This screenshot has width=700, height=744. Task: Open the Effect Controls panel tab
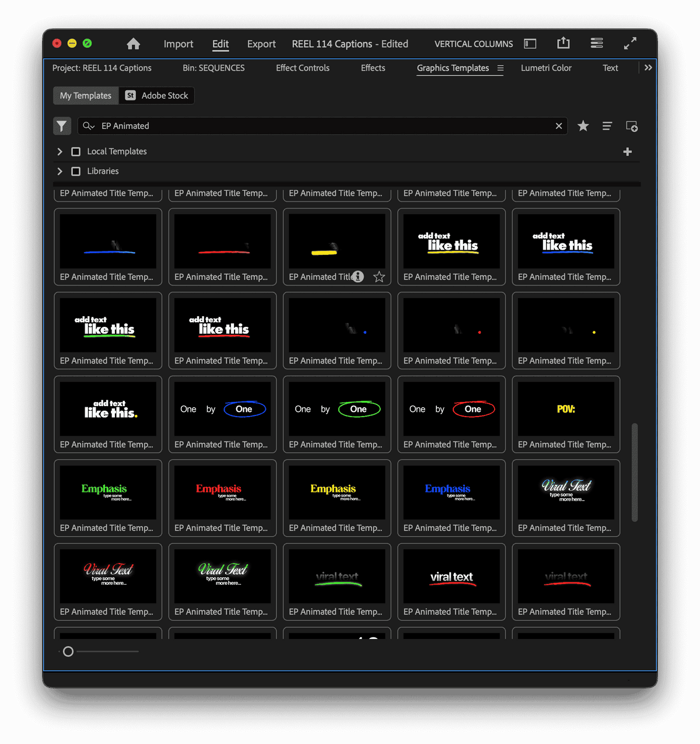pos(303,68)
